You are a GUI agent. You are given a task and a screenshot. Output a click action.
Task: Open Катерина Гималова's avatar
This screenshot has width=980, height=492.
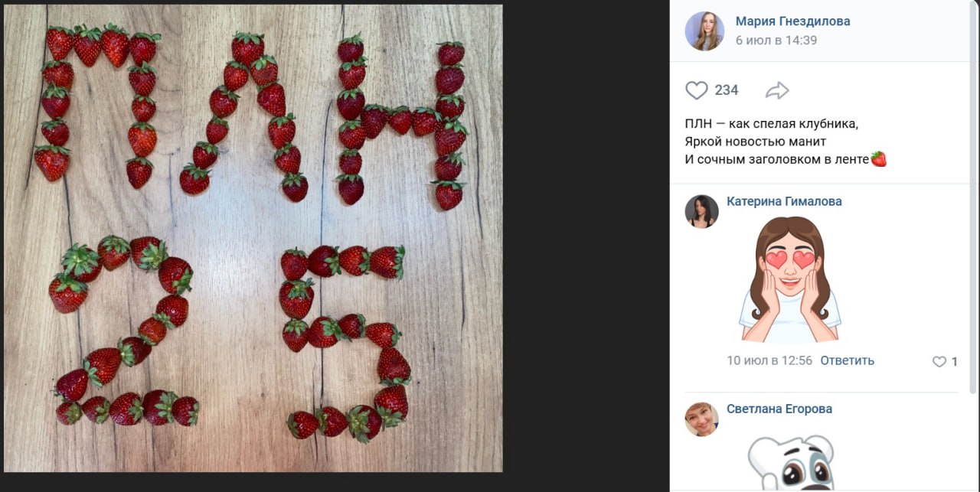click(x=701, y=211)
